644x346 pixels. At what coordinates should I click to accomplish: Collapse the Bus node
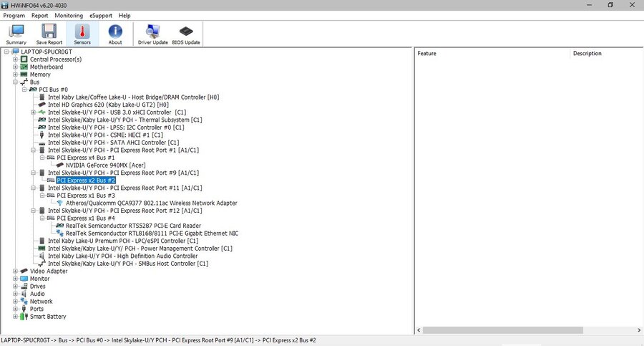point(15,82)
